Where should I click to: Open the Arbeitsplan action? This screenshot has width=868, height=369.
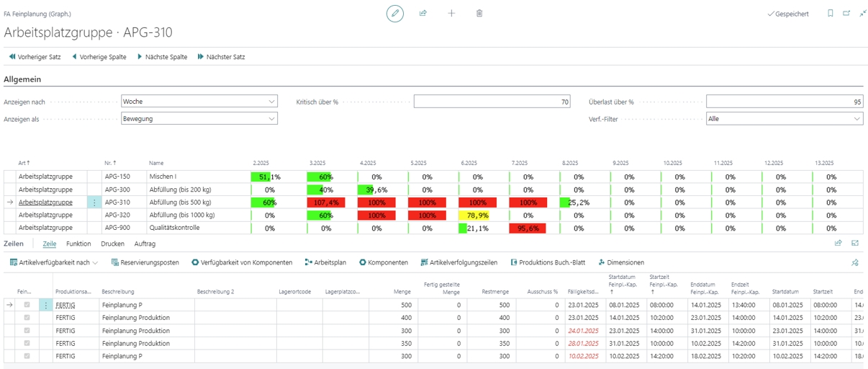[x=325, y=262]
